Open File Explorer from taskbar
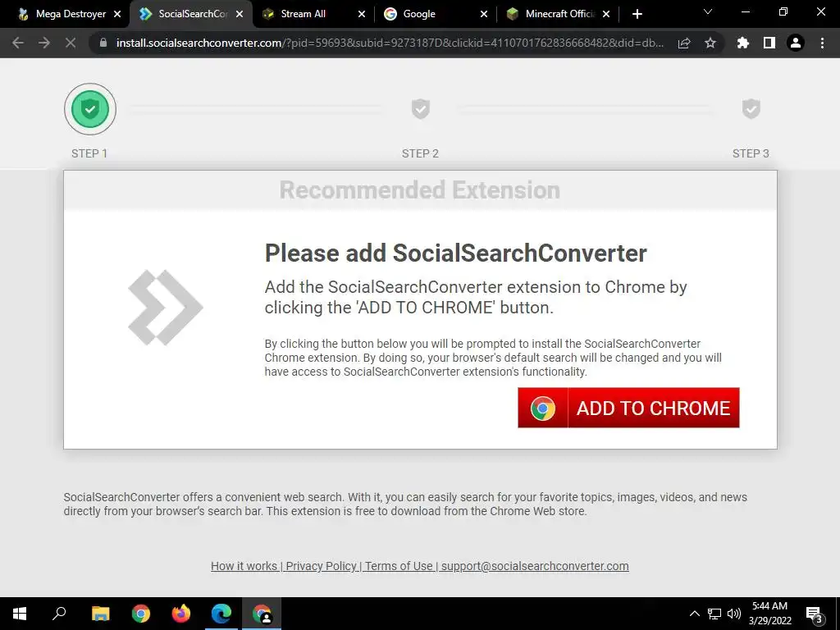This screenshot has width=840, height=630. point(101,614)
